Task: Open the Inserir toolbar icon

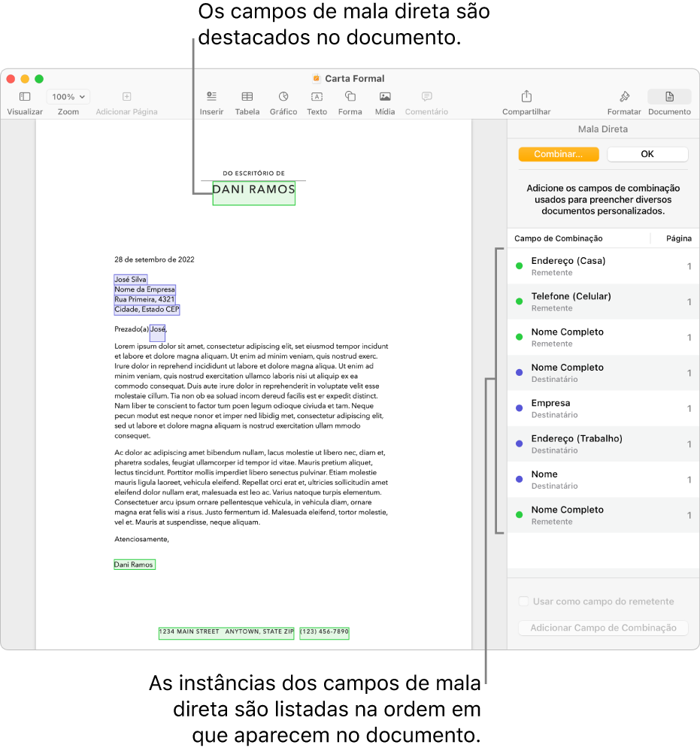Action: click(x=212, y=96)
